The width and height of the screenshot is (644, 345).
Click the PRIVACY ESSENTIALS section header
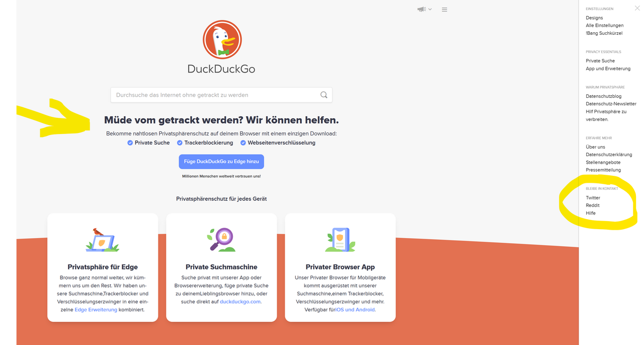click(x=603, y=52)
